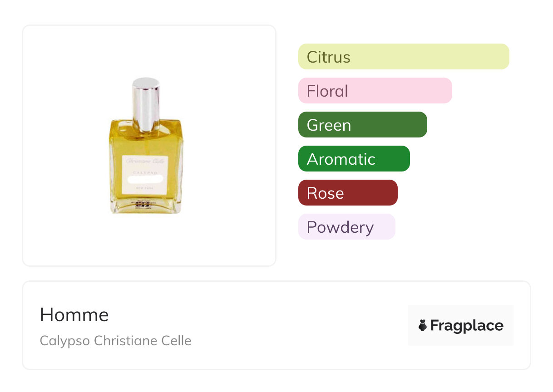Click the word Rose in its bar
The width and height of the screenshot is (553, 392).
(325, 193)
